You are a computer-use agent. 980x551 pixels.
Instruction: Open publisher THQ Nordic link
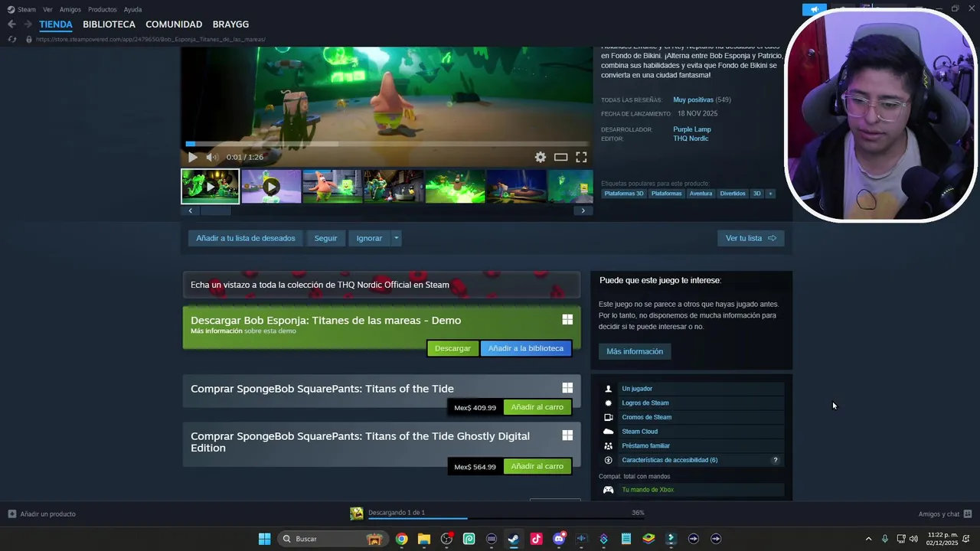[691, 139]
